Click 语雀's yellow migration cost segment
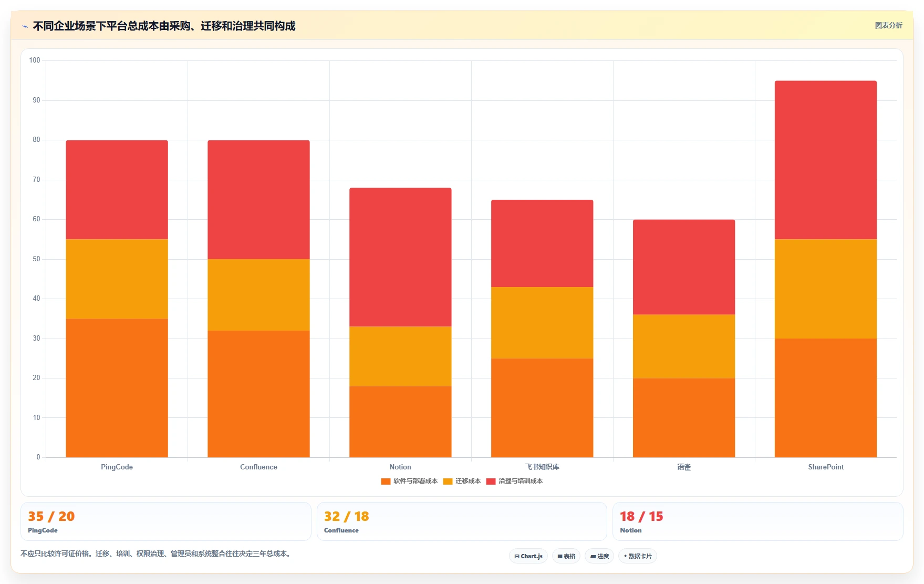This screenshot has width=924, height=584. (684, 346)
